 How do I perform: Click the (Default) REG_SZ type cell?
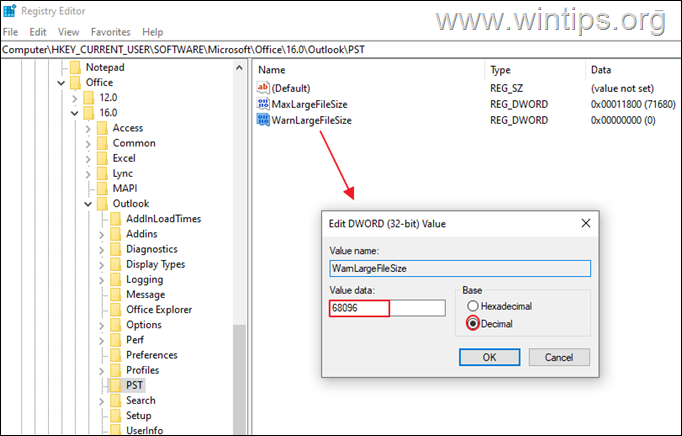click(506, 88)
